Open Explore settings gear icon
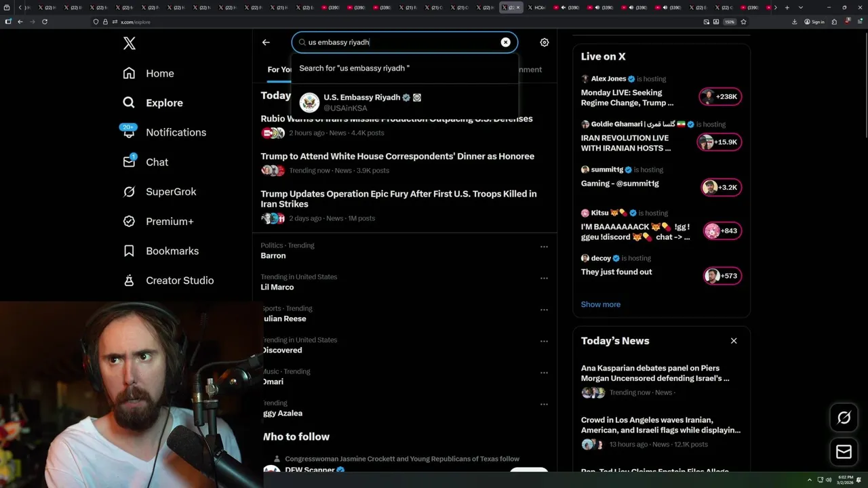This screenshot has height=488, width=868. (x=545, y=42)
